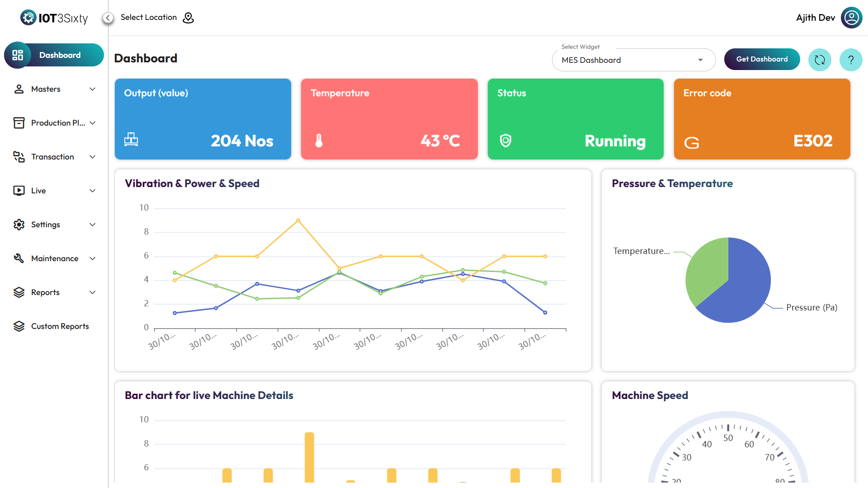This screenshot has width=868, height=488.
Task: Click the user profile avatar icon
Action: 851,18
